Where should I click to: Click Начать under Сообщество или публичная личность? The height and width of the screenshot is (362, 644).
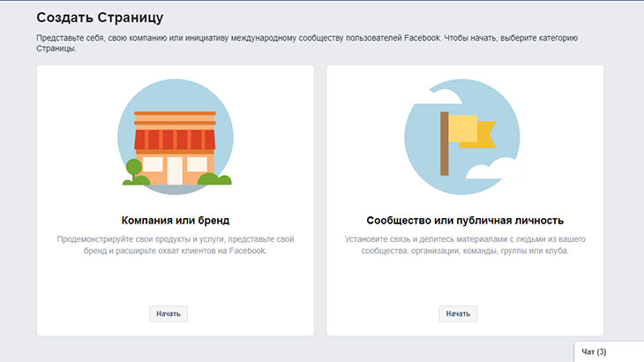458,313
